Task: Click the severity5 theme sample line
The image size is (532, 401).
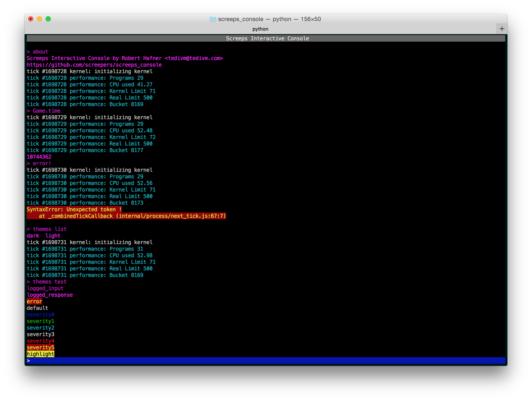Action: (40, 347)
